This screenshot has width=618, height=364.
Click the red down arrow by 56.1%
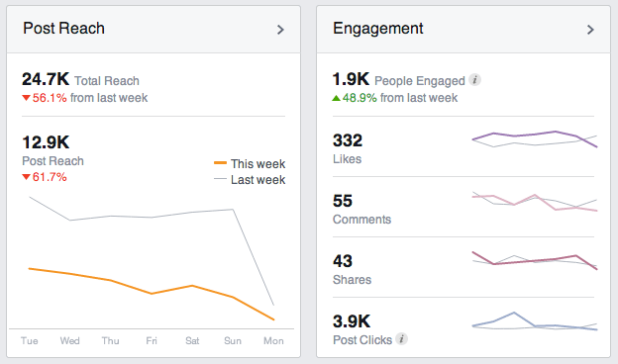click(26, 98)
